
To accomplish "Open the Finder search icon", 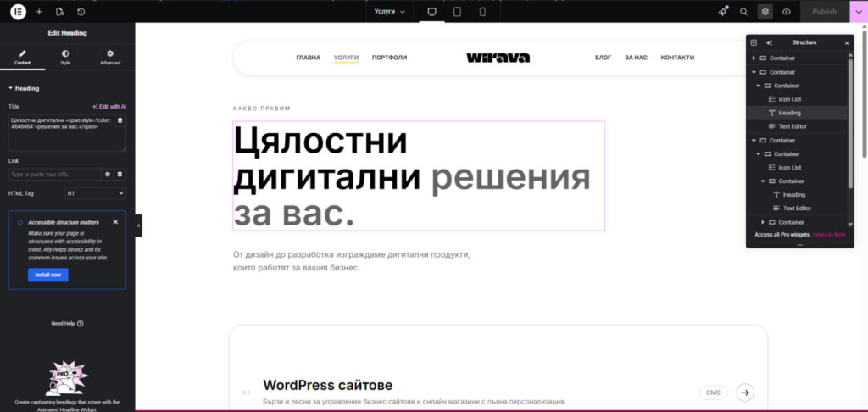I will tap(743, 12).
